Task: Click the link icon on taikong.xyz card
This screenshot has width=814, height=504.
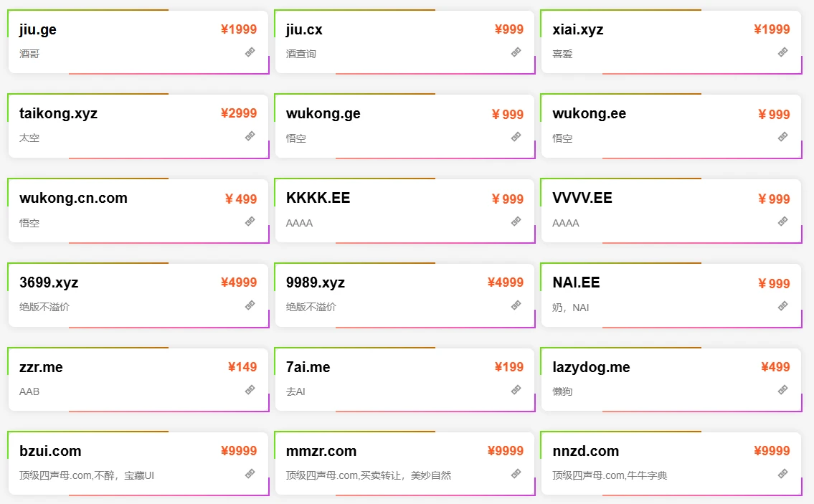Action: (250, 135)
